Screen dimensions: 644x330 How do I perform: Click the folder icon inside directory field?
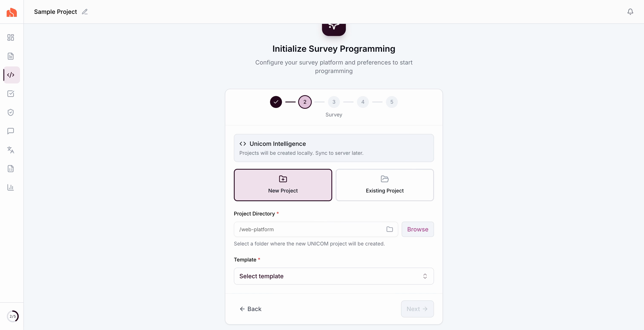(x=390, y=229)
